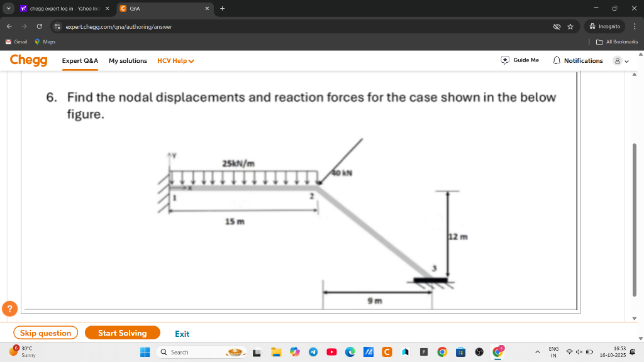Open the tab search dropdown arrow
The image size is (644, 362).
(9, 8)
